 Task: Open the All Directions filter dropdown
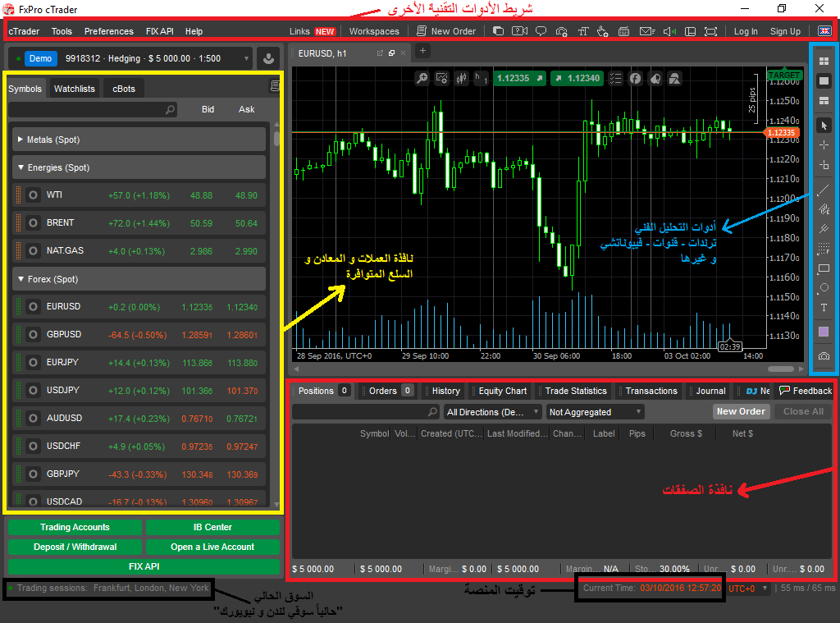492,412
